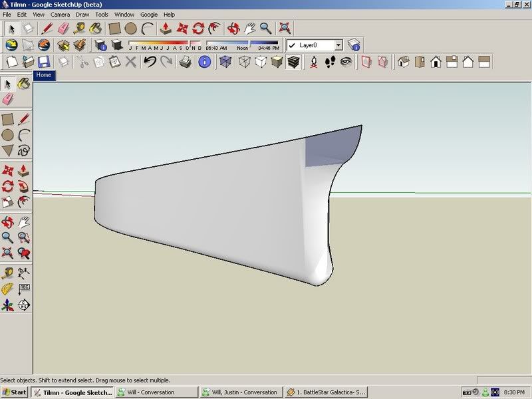Viewport: 532px width, 399px height.
Task: Activate Zoom Extents in the top toolbar
Action: click(285, 29)
